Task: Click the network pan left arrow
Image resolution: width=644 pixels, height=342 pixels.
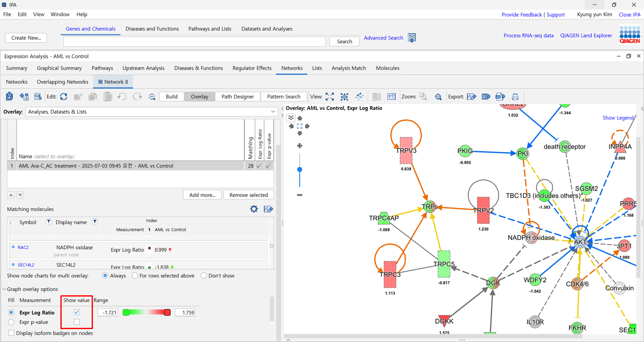Action: coord(291,126)
